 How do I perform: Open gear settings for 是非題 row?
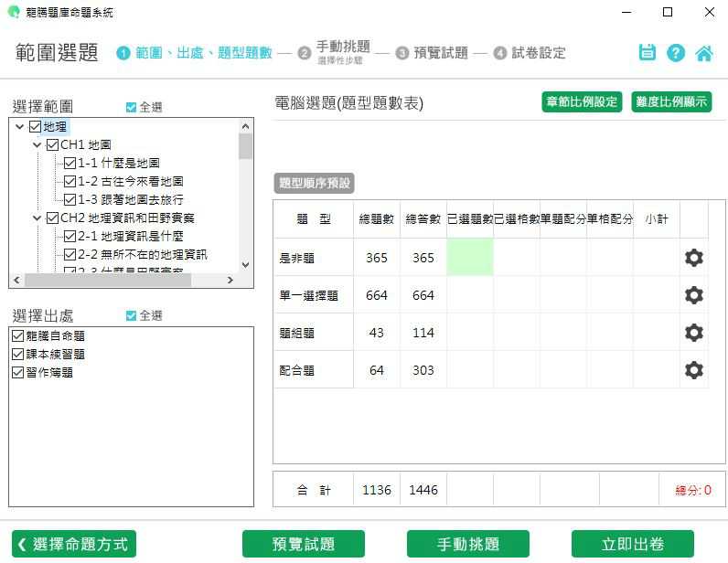(x=693, y=258)
